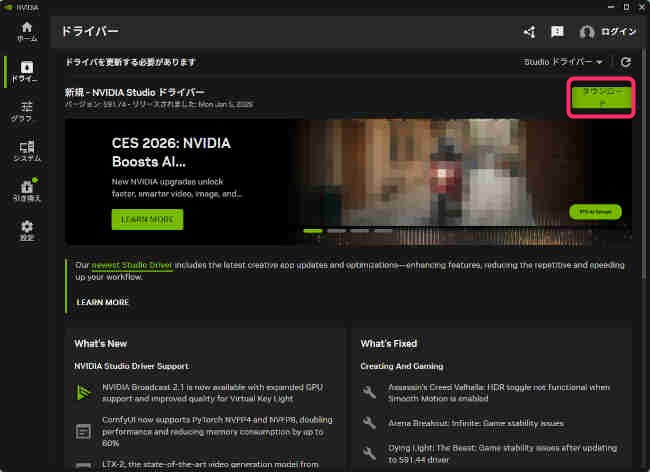Click the user avatar icon
Viewport: 650px width, 472px height.
pyautogui.click(x=587, y=32)
